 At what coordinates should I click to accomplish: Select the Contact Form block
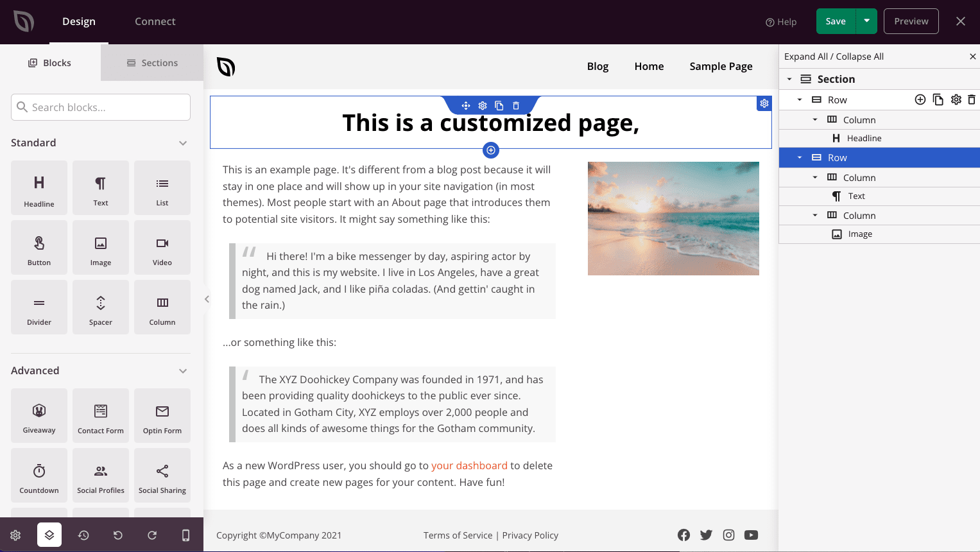click(101, 415)
